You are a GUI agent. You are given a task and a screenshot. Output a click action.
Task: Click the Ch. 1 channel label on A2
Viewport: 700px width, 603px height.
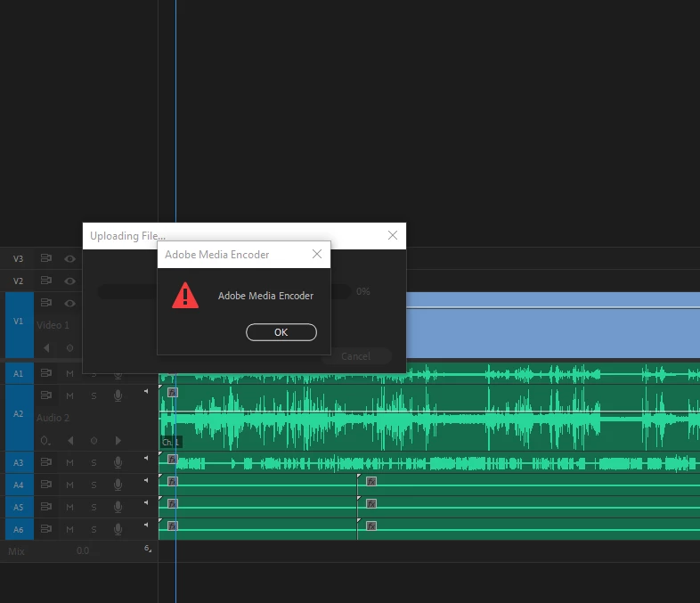170,442
